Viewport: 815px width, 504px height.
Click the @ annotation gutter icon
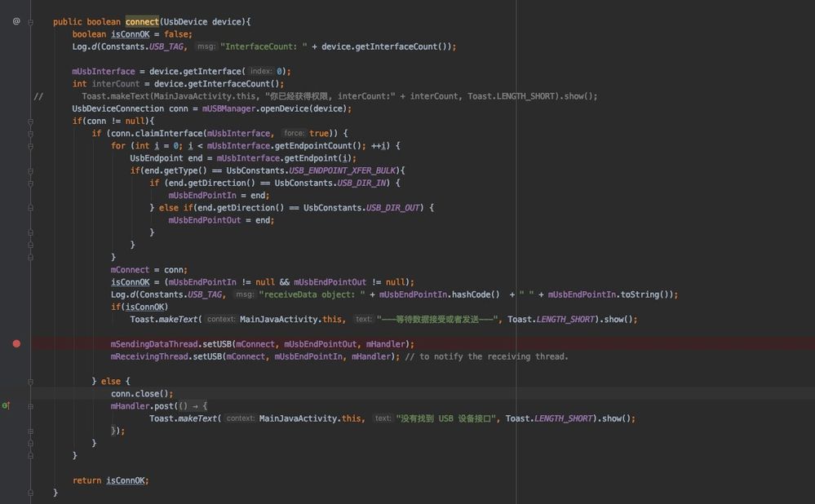pos(16,21)
